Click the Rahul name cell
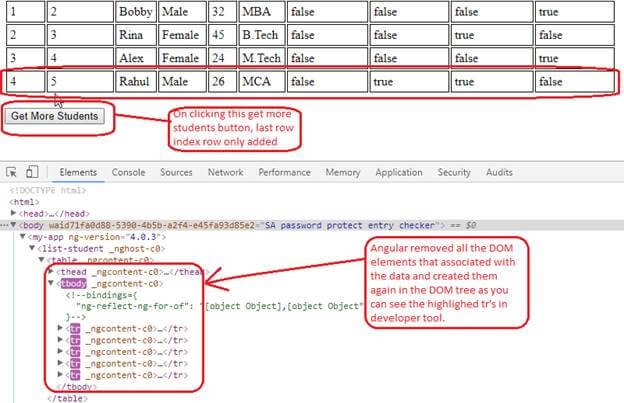 tap(135, 82)
